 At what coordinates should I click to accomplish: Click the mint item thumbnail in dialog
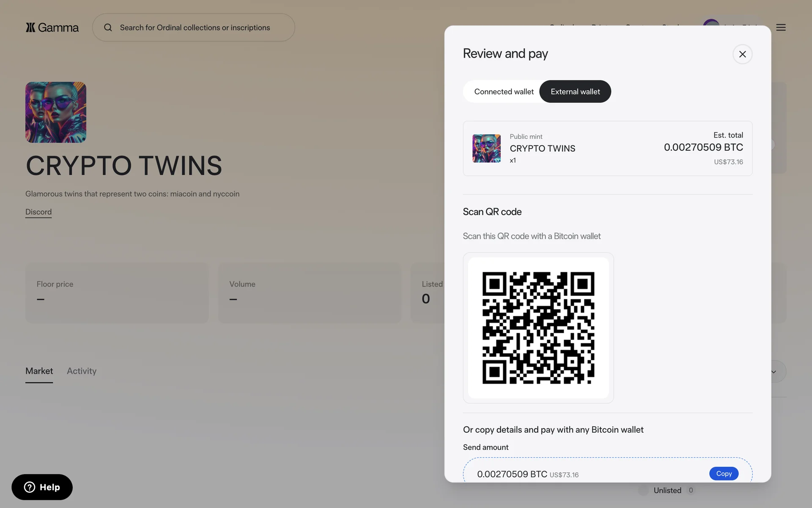(x=486, y=149)
